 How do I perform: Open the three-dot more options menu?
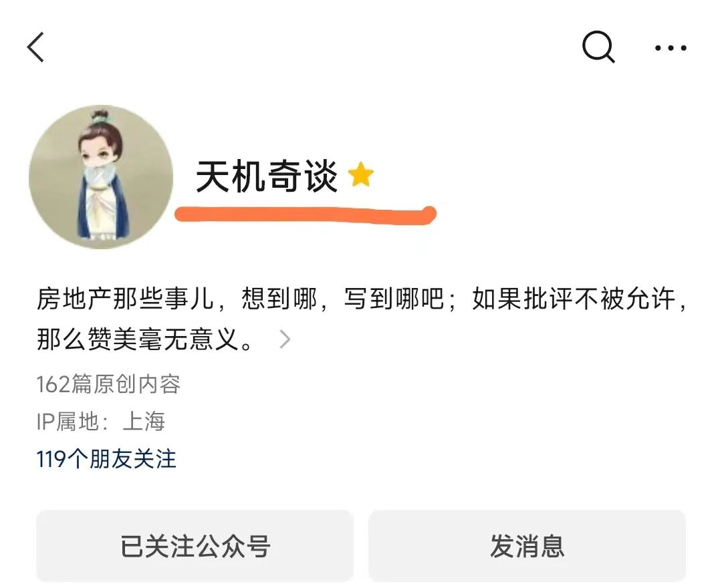[x=671, y=47]
